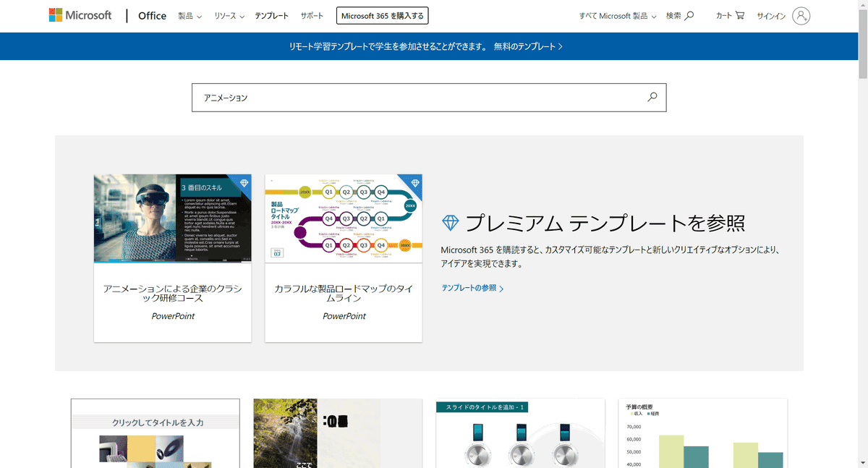
Task: Open the クリックしてタイトルを入力 template thumbnail
Action: click(x=155, y=433)
